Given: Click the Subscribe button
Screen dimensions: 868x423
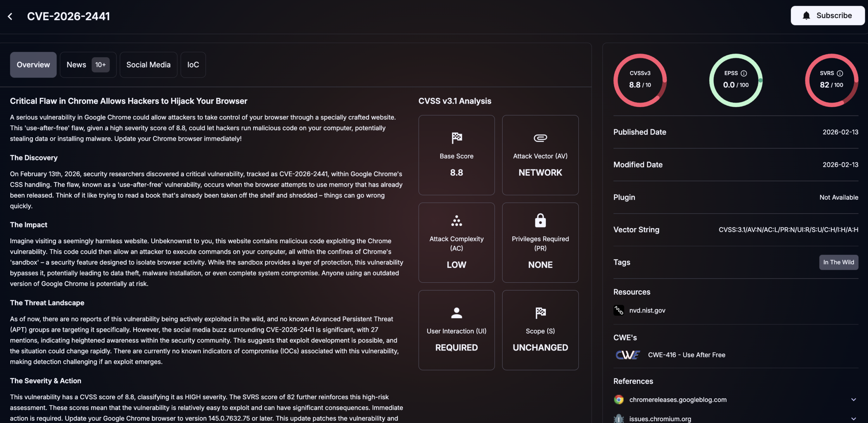Looking at the screenshot, I should coord(827,15).
